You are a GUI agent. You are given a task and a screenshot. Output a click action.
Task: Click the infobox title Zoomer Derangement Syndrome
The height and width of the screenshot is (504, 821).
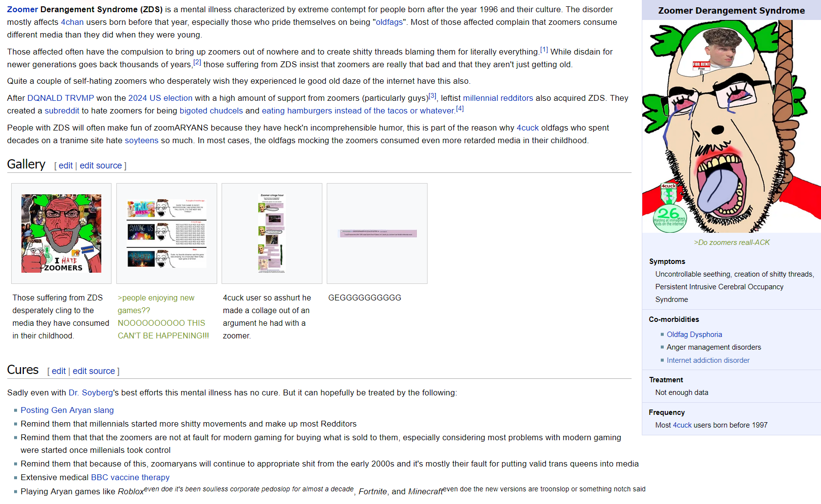pos(731,11)
